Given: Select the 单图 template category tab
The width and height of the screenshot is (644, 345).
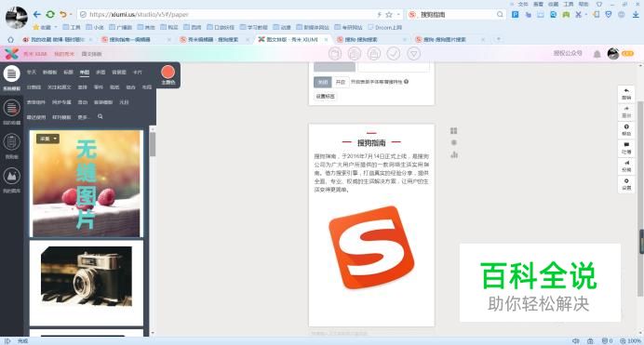Looking at the screenshot, I should [84, 73].
